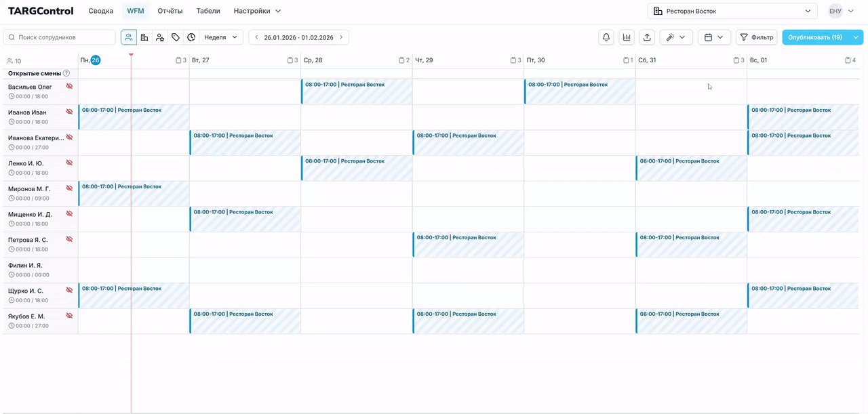Click the Опубликовать (19) button
This screenshot has width=868, height=414.
[815, 37]
